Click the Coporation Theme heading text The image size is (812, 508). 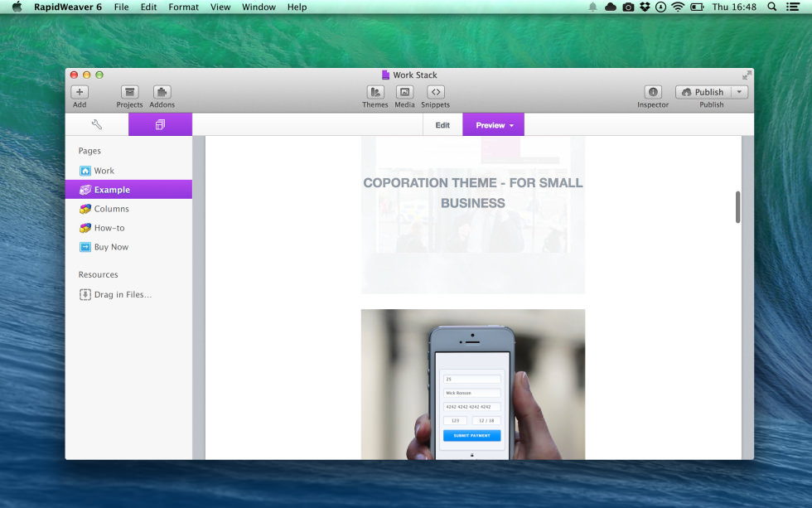(473, 192)
